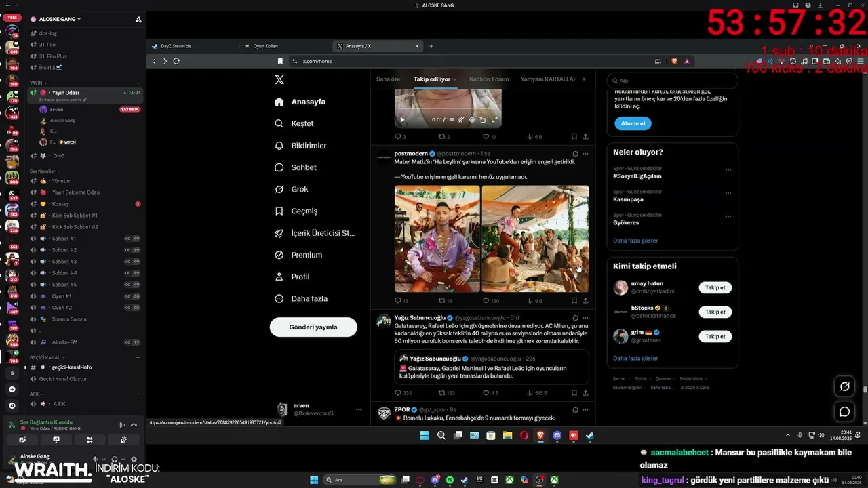Switch to Sana özel tab

click(x=389, y=79)
